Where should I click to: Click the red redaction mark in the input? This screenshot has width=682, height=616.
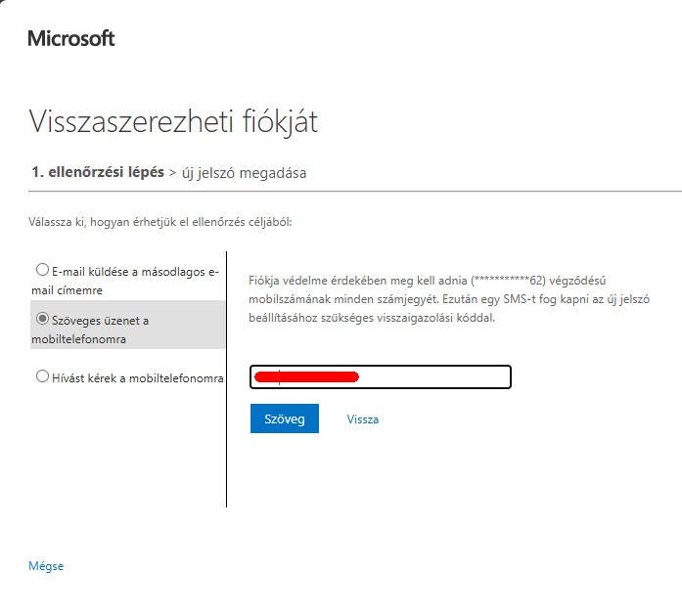tap(306, 376)
